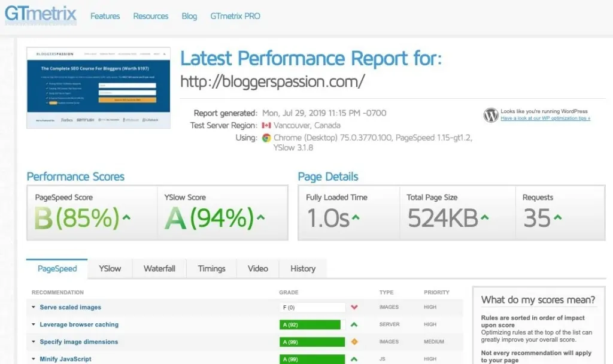Open the Resources menu
Image resolution: width=613 pixels, height=364 pixels.
click(150, 16)
